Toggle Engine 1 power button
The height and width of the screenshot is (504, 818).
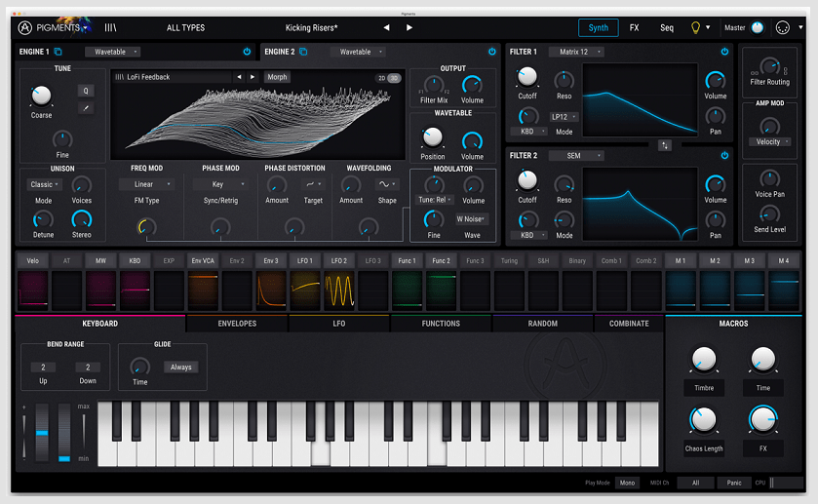pyautogui.click(x=247, y=52)
